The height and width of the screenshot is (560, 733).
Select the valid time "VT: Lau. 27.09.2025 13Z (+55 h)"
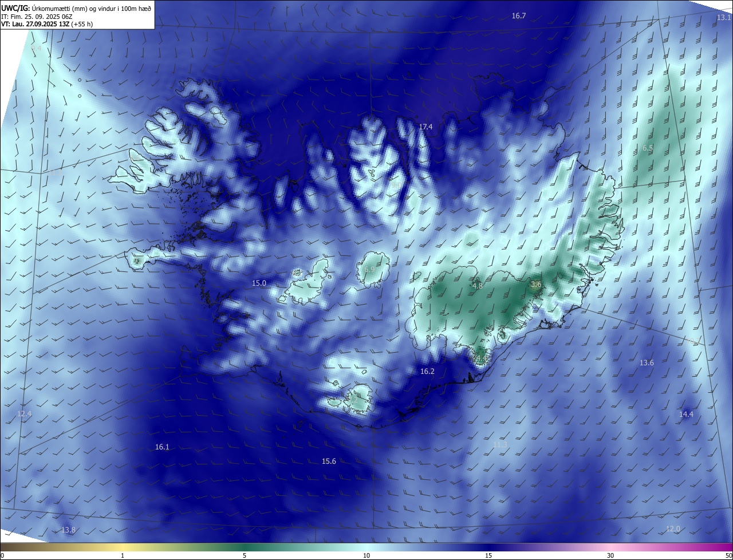[x=47, y=24]
